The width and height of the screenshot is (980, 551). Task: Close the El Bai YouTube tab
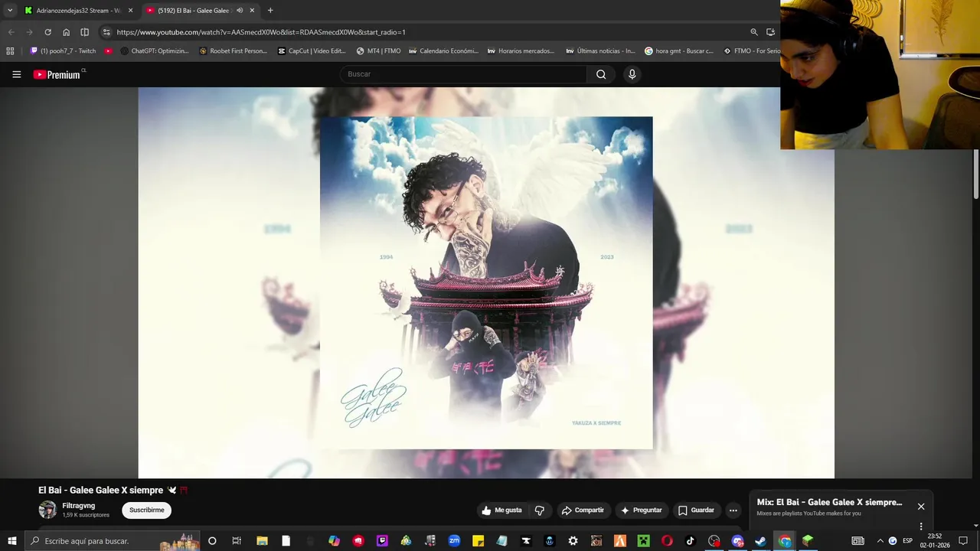[x=252, y=11]
